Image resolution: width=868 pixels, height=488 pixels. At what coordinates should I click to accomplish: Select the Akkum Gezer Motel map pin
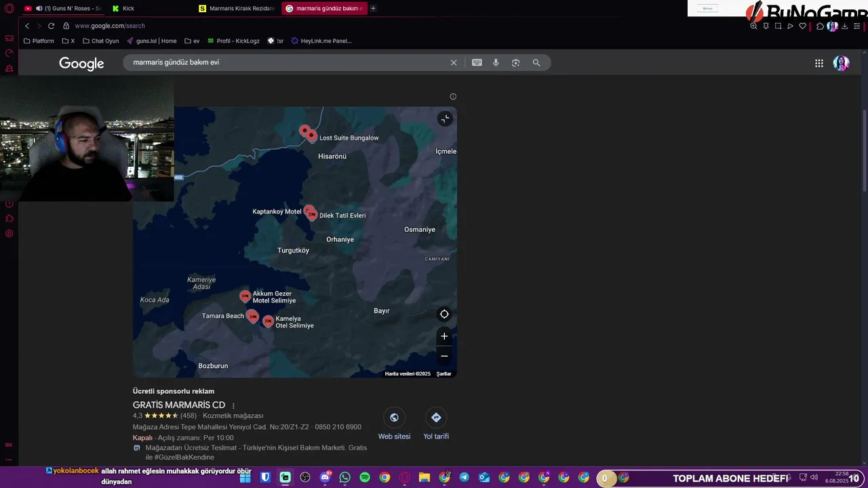tap(245, 296)
